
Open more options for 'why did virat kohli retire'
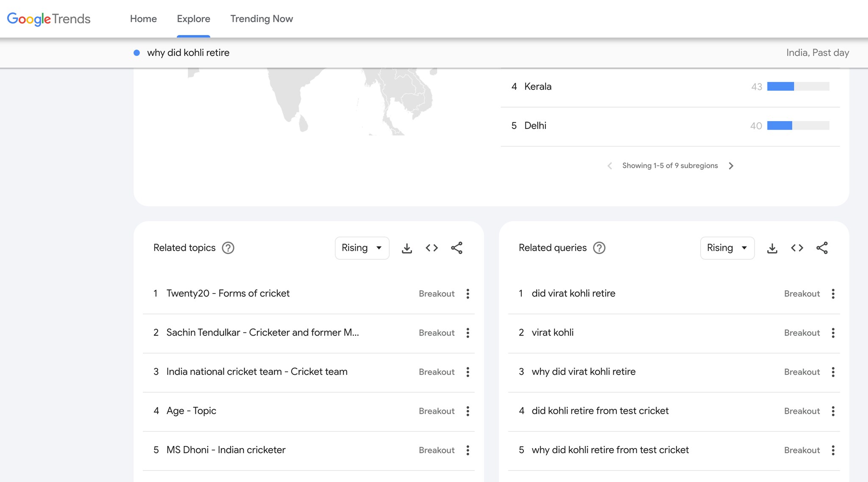[x=833, y=372]
